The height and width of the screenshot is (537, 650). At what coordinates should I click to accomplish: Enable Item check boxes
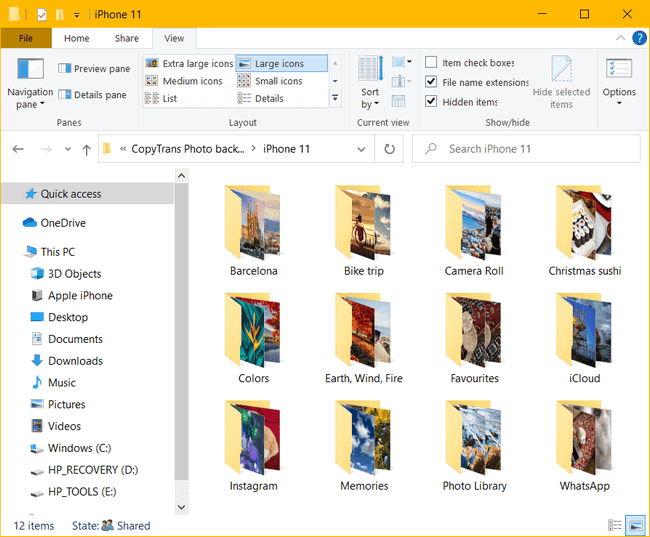click(x=470, y=63)
